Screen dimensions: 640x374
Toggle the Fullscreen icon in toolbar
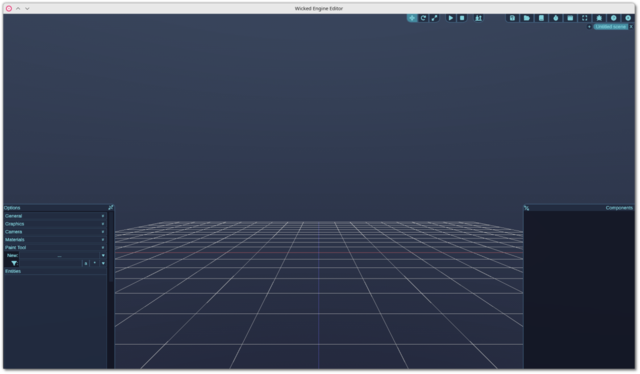coord(584,18)
